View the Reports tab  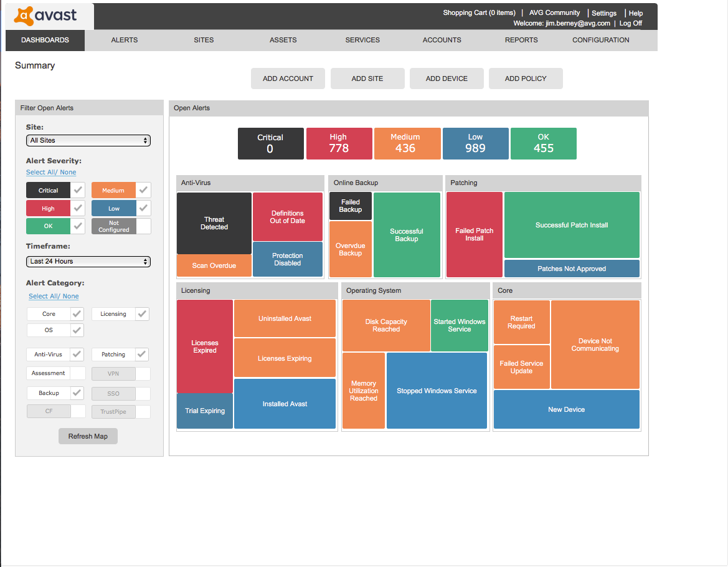521,40
